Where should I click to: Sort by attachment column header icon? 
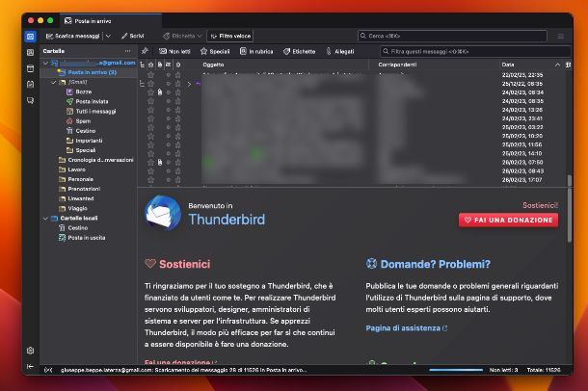pyautogui.click(x=160, y=65)
